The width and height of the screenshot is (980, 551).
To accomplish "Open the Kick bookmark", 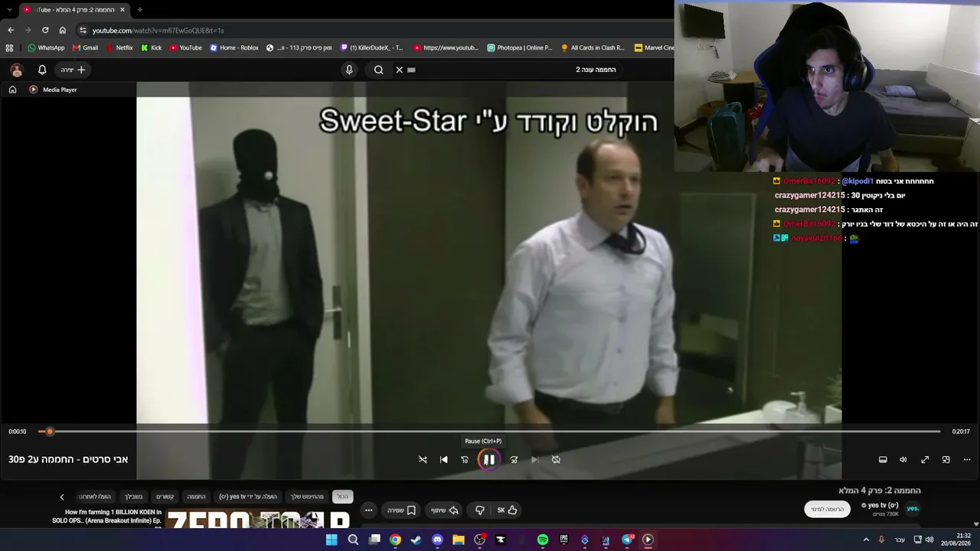I will click(x=151, y=47).
